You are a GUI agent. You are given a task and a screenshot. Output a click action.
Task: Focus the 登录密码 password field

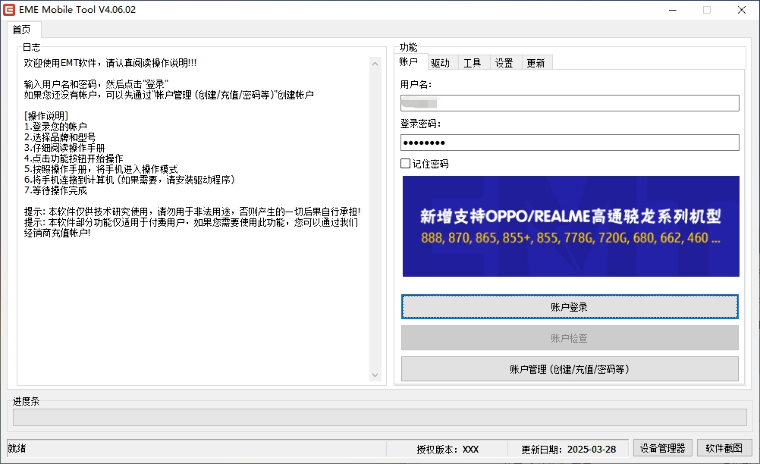coord(569,142)
